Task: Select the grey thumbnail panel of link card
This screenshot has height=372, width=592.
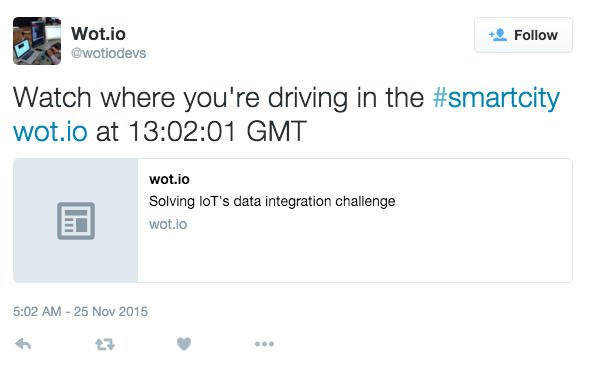Action: (76, 221)
